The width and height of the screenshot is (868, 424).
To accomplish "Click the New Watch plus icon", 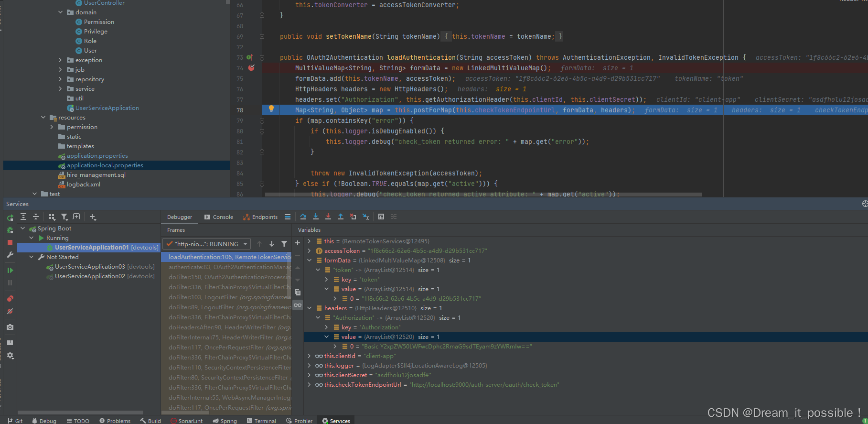I will coord(298,243).
